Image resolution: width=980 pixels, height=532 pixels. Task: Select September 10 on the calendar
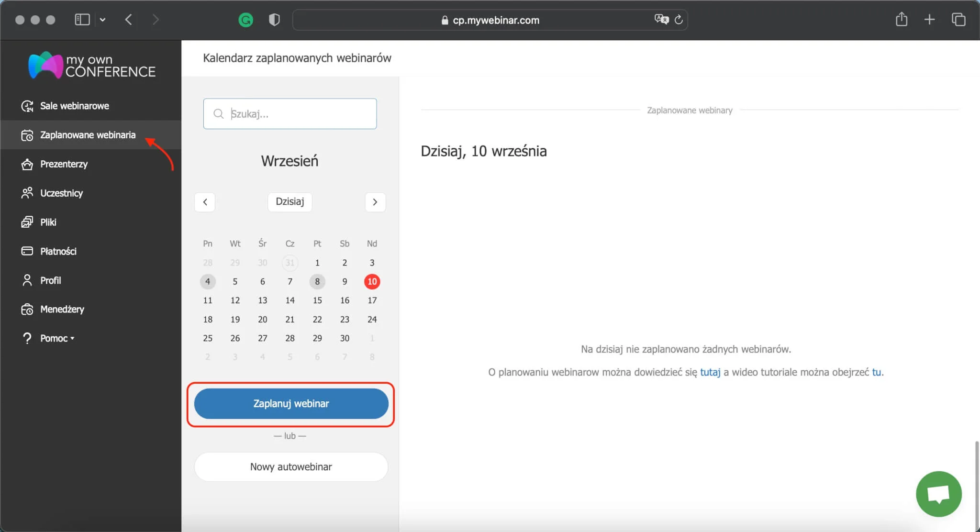point(372,282)
